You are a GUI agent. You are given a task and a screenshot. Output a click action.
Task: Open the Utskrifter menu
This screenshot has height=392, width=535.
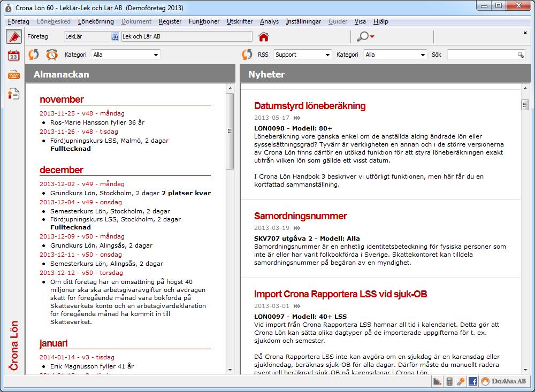pos(240,21)
